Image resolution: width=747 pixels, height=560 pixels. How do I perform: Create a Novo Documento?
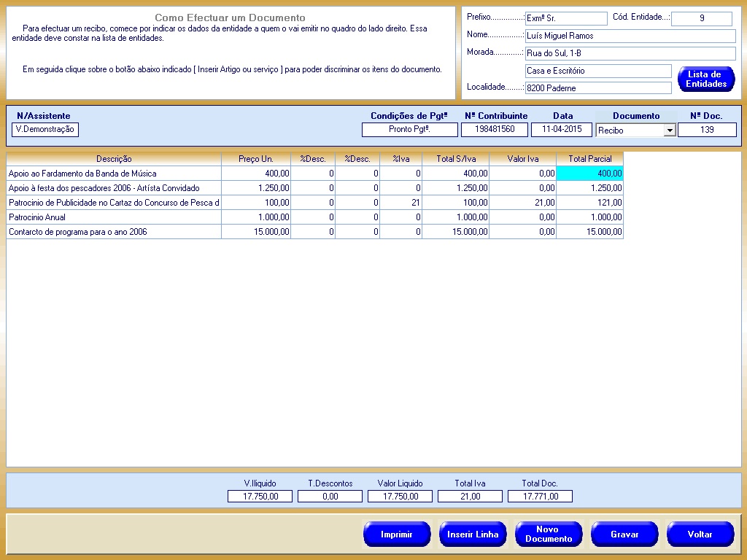[x=549, y=534]
